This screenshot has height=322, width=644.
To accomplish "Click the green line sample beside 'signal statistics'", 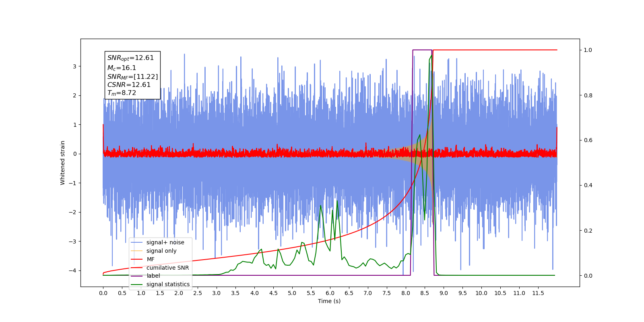I will click(x=137, y=284).
